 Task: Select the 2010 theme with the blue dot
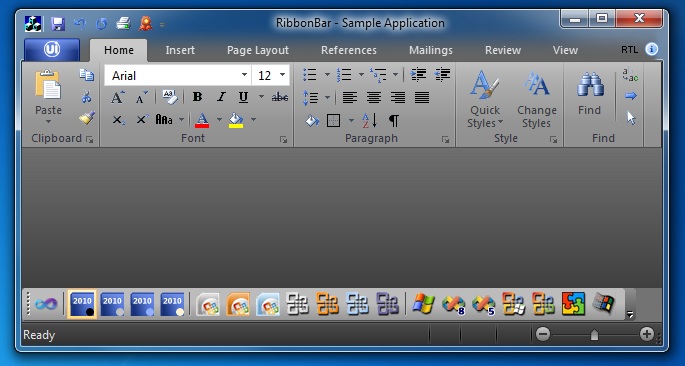(142, 304)
